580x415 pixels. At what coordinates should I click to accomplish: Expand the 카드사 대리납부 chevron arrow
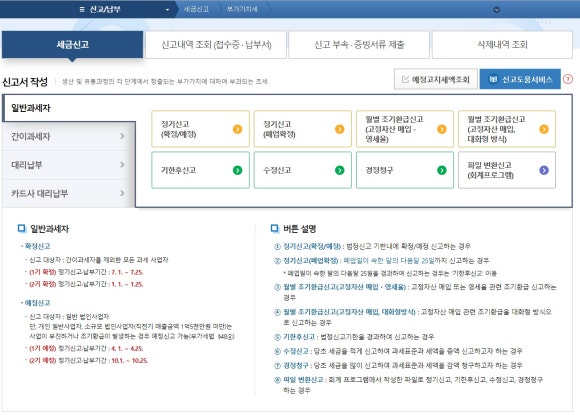point(122,193)
